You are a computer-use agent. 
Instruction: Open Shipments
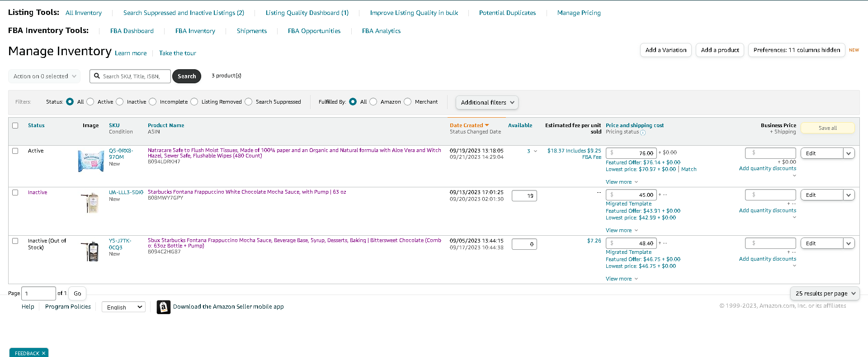(252, 31)
